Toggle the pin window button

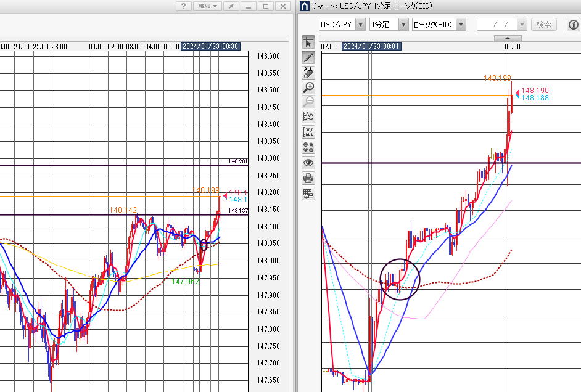coord(231,6)
